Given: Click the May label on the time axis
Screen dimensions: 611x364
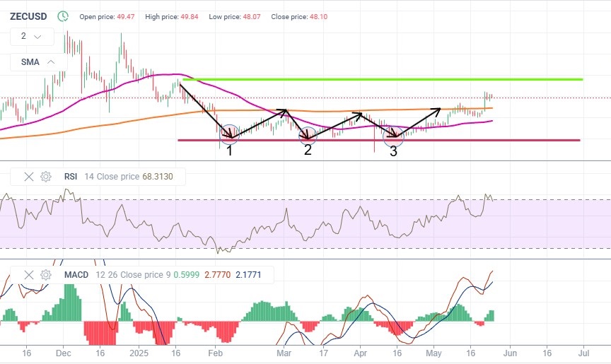Looking at the screenshot, I should click(x=433, y=353).
